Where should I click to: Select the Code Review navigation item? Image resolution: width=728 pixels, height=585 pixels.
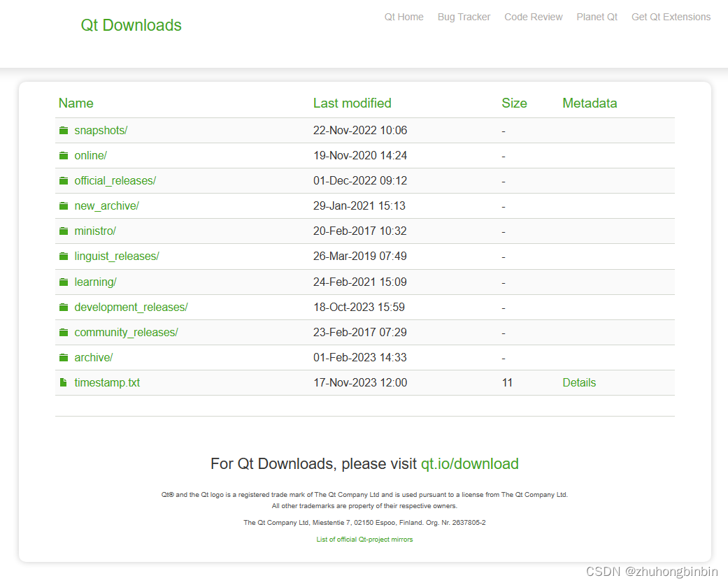point(533,17)
